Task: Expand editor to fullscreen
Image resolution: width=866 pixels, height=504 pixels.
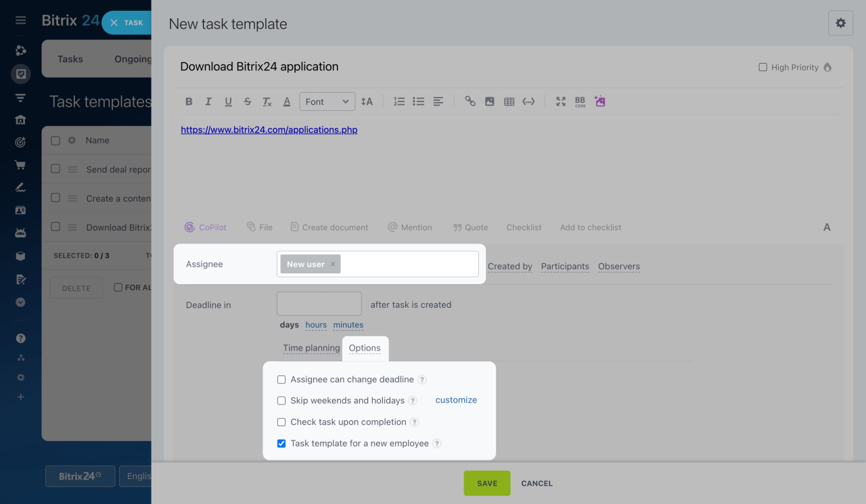Action: [x=561, y=101]
